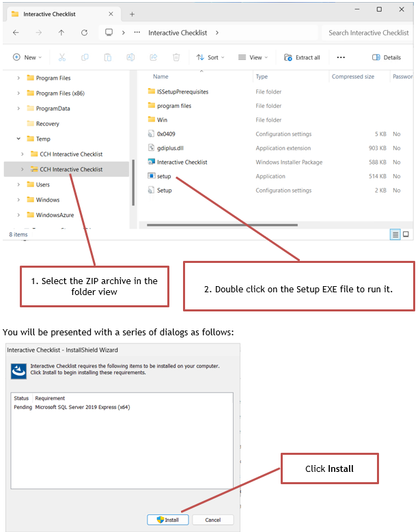Click the horizontal scrollbar of file list

pyautogui.click(x=222, y=225)
